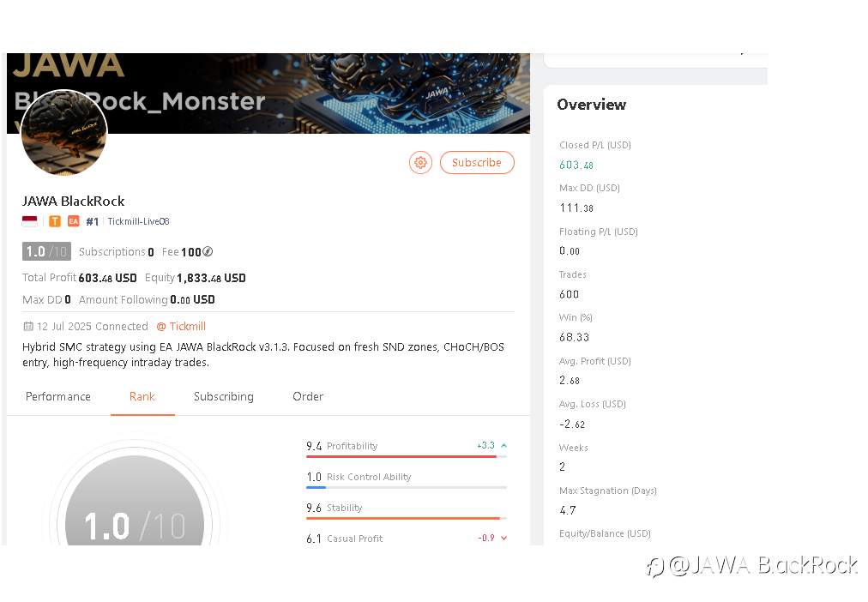
Task: Click the Risk Control Ability progress bar
Action: click(407, 487)
